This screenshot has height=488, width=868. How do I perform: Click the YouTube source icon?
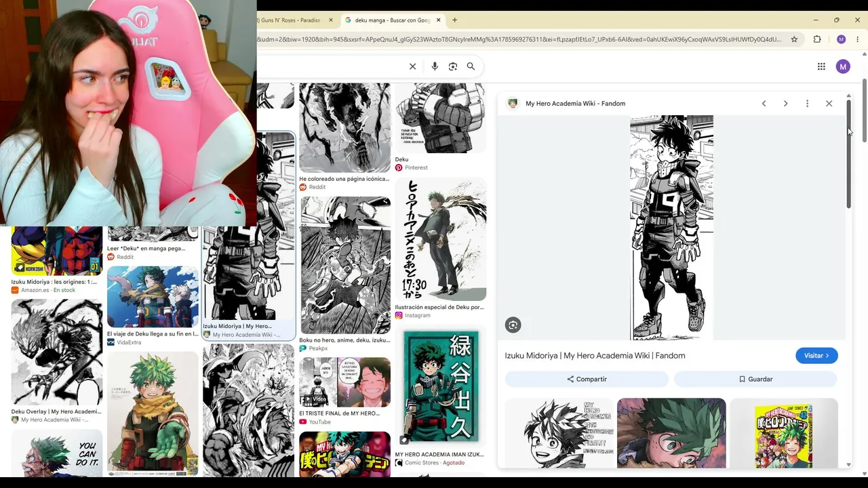coord(303,422)
